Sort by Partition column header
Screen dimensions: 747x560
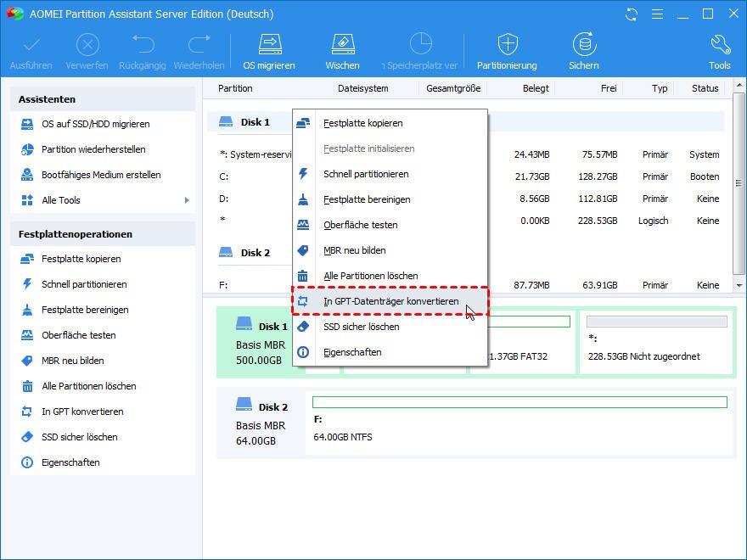point(235,88)
